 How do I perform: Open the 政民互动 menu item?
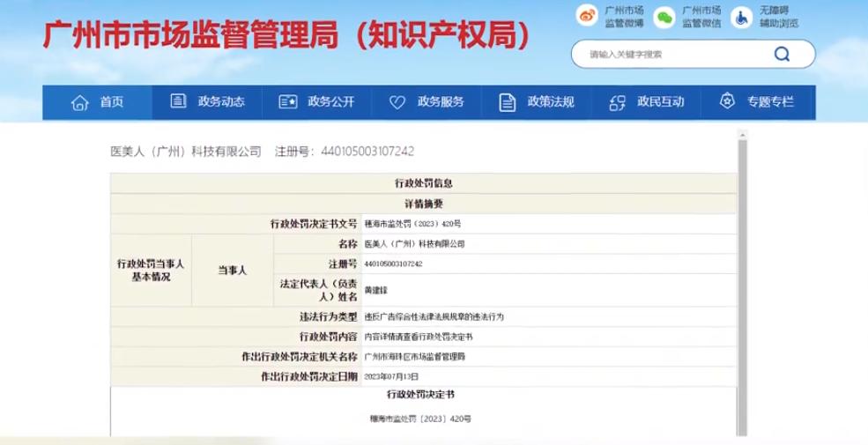point(647,102)
